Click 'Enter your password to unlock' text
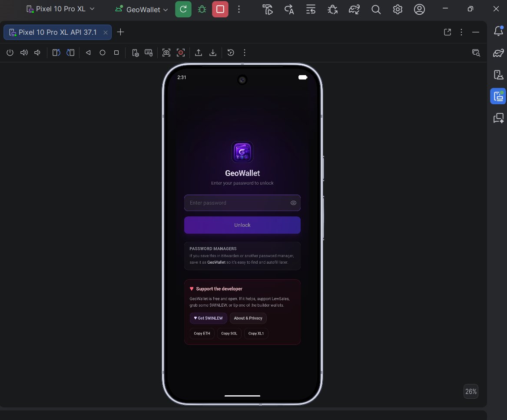 pos(242,183)
